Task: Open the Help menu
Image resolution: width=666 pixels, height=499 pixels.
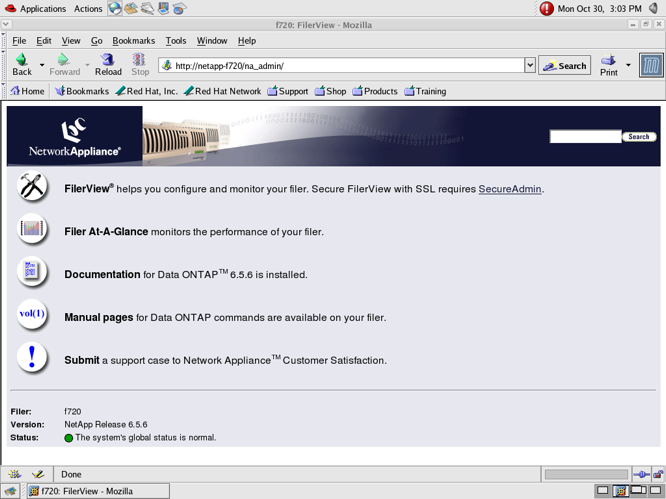Action: point(247,41)
